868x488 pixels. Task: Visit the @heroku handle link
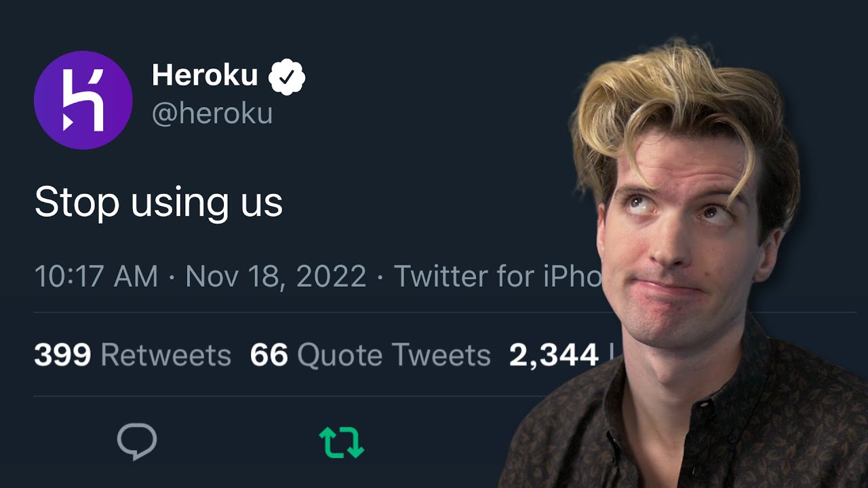(212, 114)
